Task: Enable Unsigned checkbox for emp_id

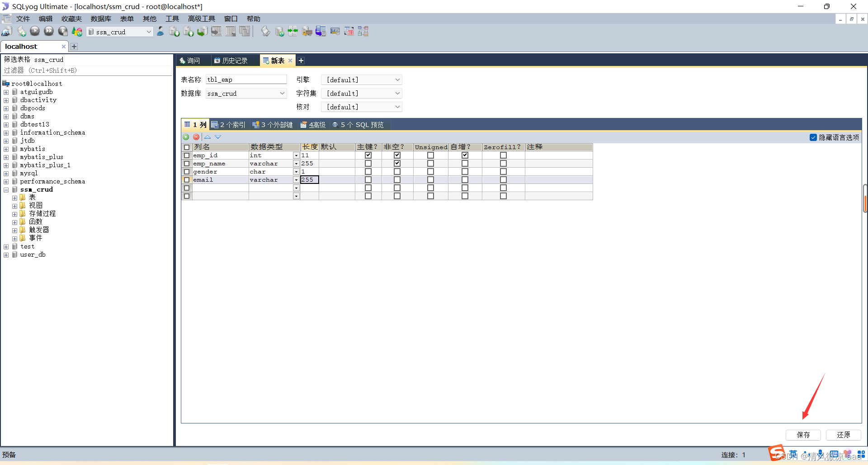Action: pyautogui.click(x=430, y=155)
